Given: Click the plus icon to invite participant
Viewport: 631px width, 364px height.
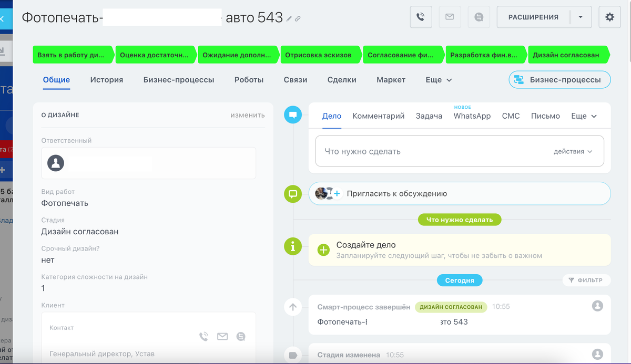Looking at the screenshot, I should coord(337,194).
